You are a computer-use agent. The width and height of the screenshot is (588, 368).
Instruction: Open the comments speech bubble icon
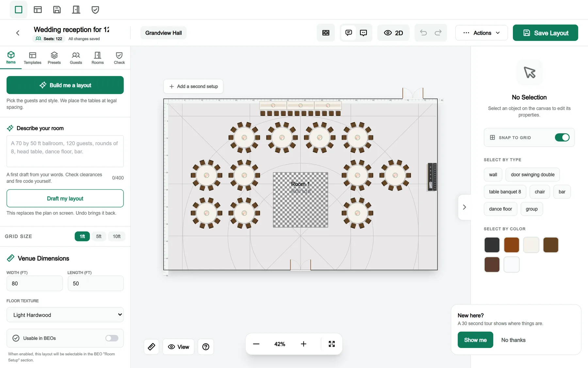349,33
